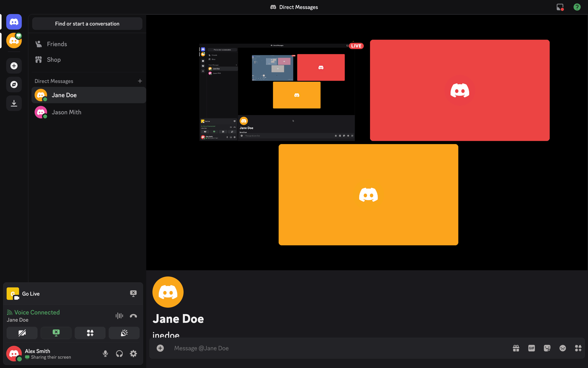Screen dimensions: 588x368
Task: Click Find or start a conversation
Action: click(x=87, y=24)
